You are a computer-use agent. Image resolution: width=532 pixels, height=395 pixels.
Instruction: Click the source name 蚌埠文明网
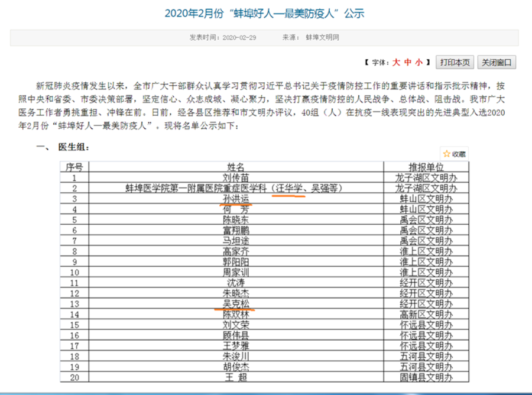(322, 38)
